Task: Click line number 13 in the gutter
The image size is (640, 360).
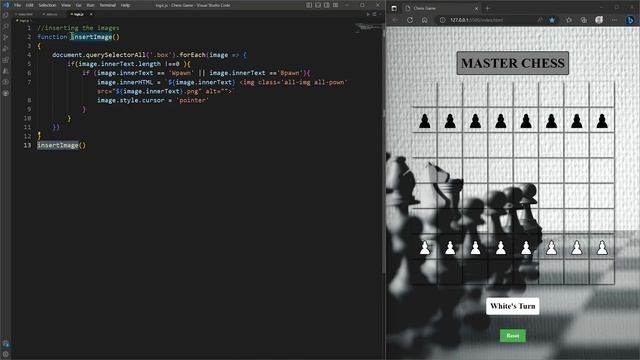Action: pyautogui.click(x=27, y=145)
